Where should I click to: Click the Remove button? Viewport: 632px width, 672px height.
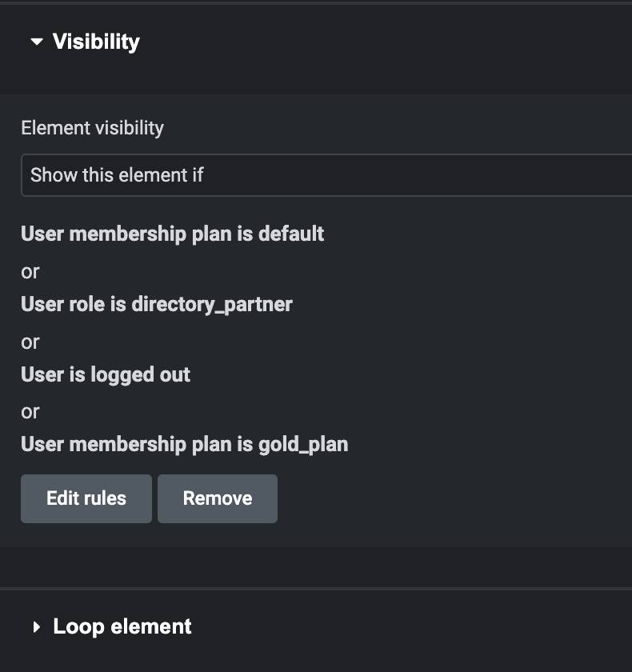pos(217,498)
